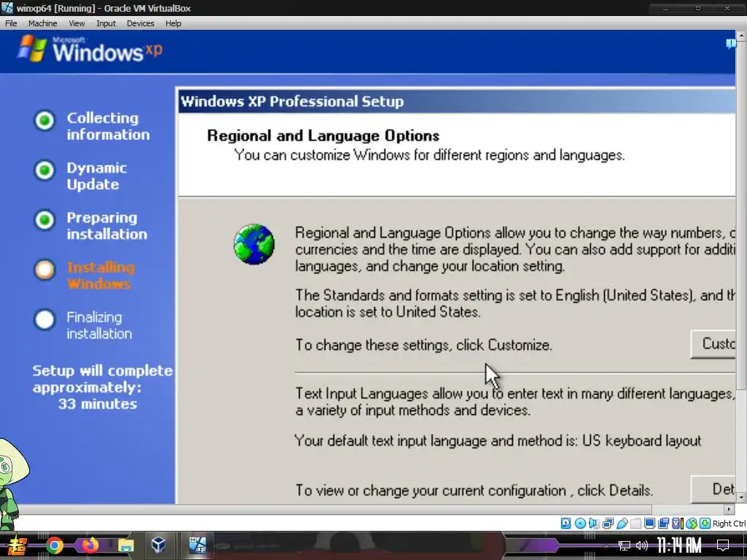Click the display settings status icon
Viewport: 747px width, 560px height.
(x=649, y=524)
